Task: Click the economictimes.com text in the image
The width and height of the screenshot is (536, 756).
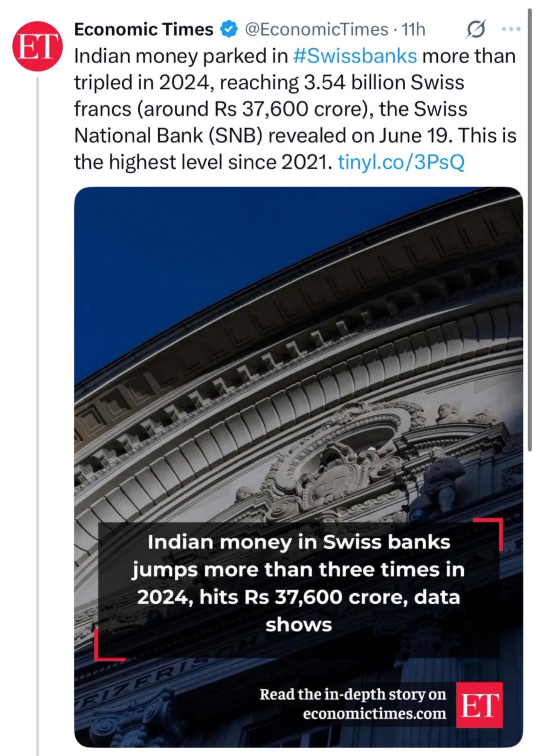Action: (x=374, y=713)
